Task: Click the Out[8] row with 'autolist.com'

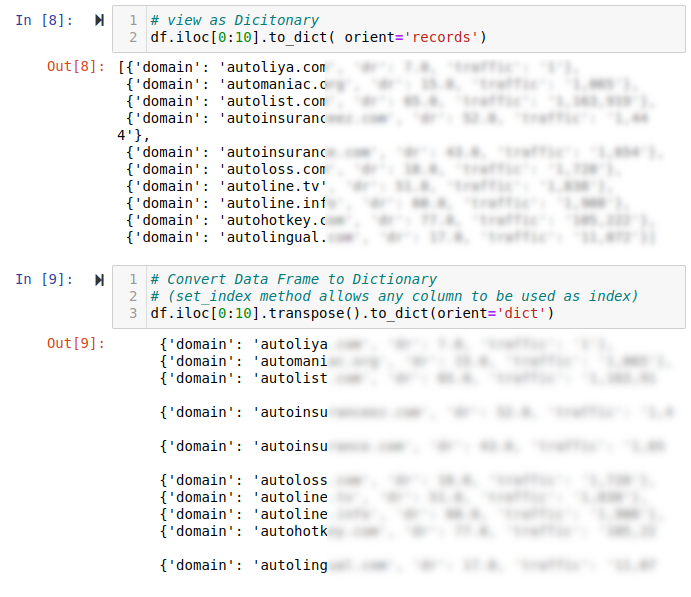Action: point(390,101)
